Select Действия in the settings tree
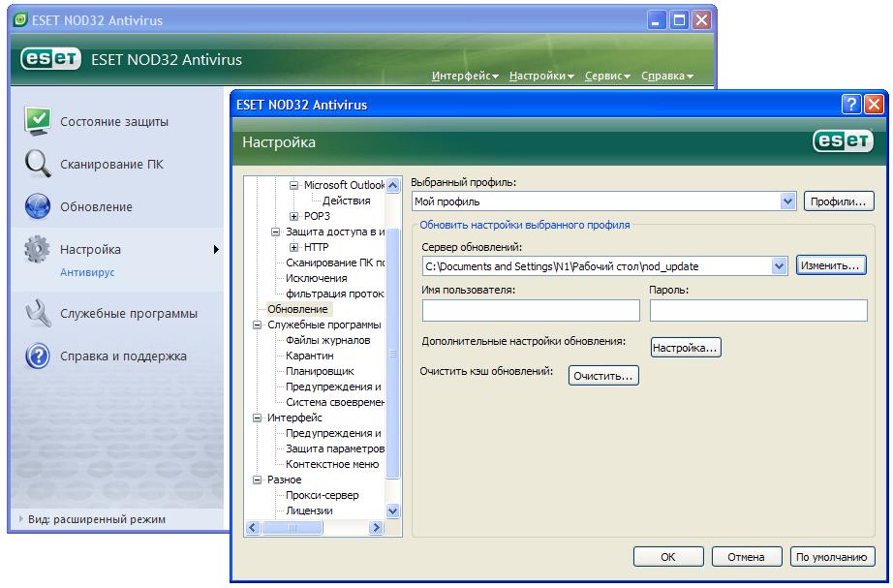 click(x=347, y=201)
